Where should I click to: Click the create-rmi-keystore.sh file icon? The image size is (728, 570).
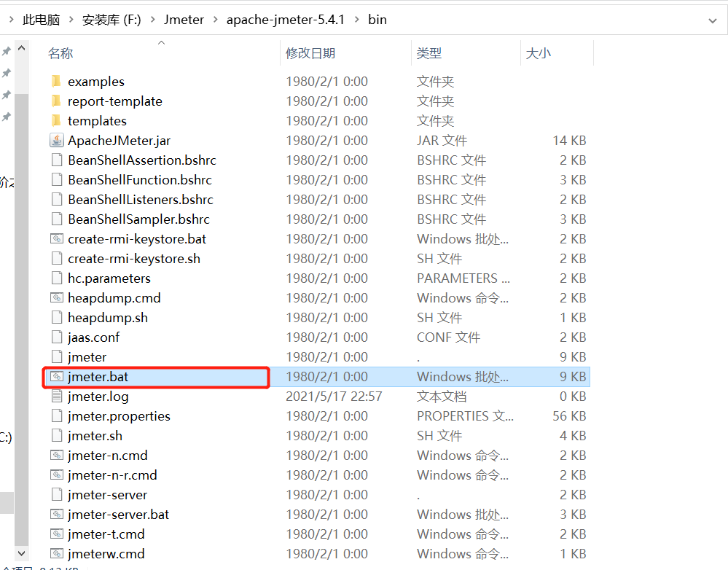point(57,258)
